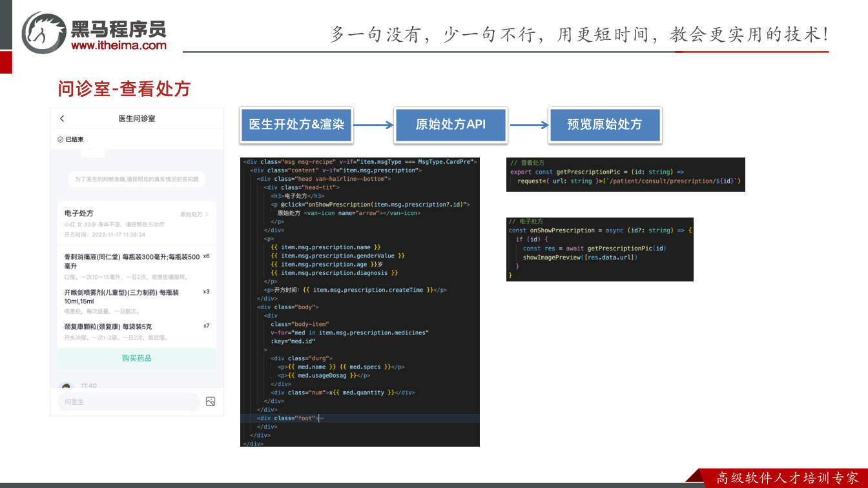Image resolution: width=868 pixels, height=488 pixels.
Task: Click the 颈复康颗粒(颈复康) medicine row
Action: click(x=137, y=332)
